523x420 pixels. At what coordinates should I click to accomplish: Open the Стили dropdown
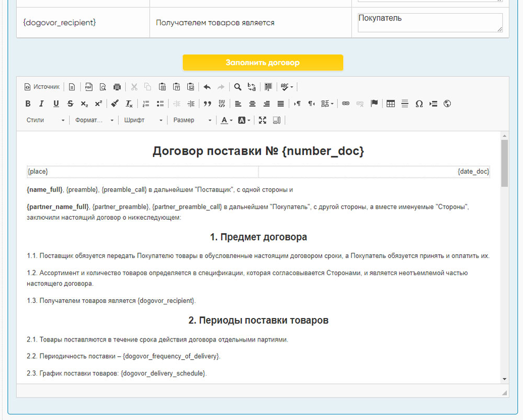click(46, 120)
